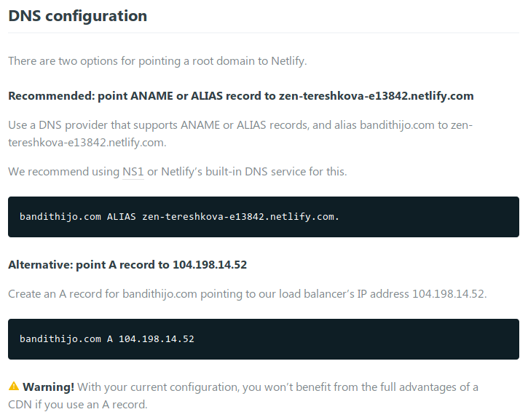Click the DNS configuration heading
Screen dimensions: 528x420
coord(77,16)
